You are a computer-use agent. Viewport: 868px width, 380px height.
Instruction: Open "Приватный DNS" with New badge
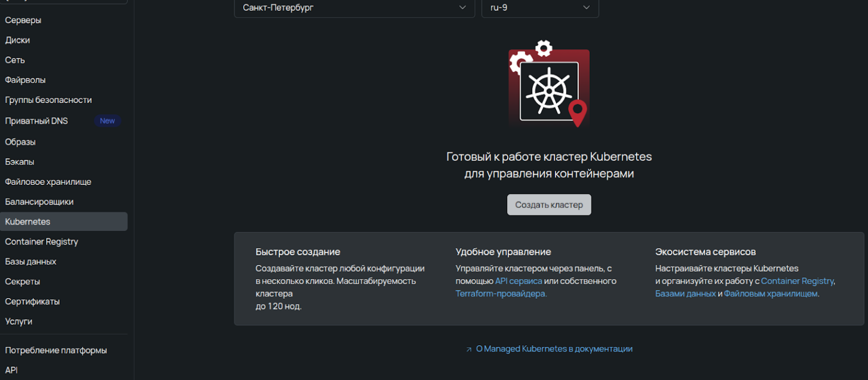36,121
